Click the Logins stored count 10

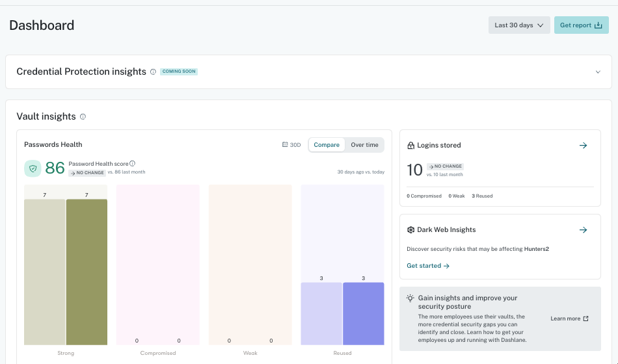[414, 170]
